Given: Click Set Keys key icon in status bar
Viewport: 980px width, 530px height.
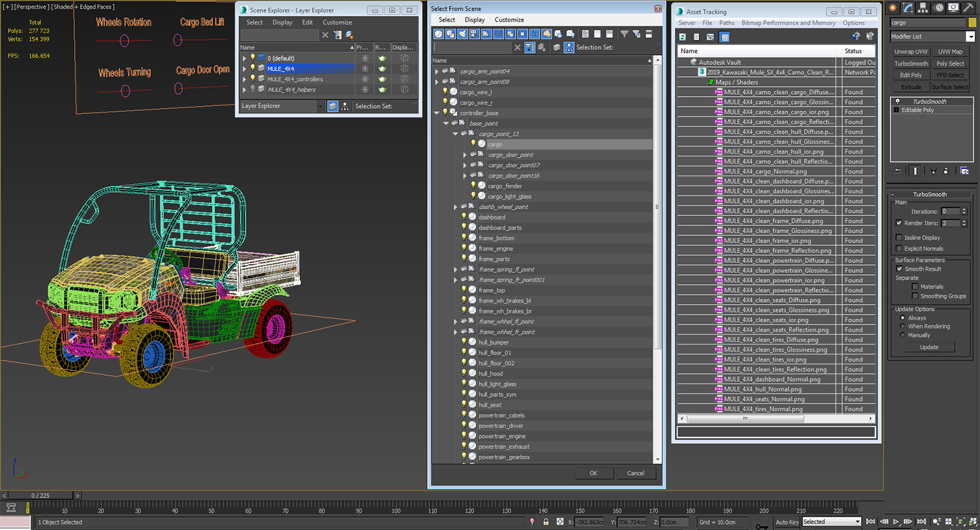Looking at the screenshot, I should [x=761, y=525].
